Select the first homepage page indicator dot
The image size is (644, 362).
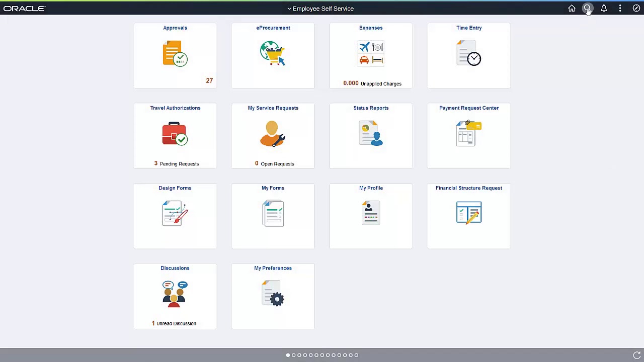tap(288, 355)
